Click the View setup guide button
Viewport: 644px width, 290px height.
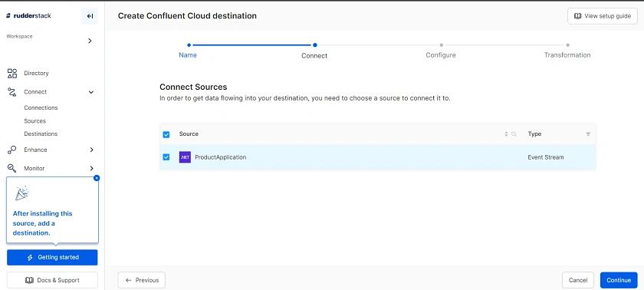[x=603, y=16]
